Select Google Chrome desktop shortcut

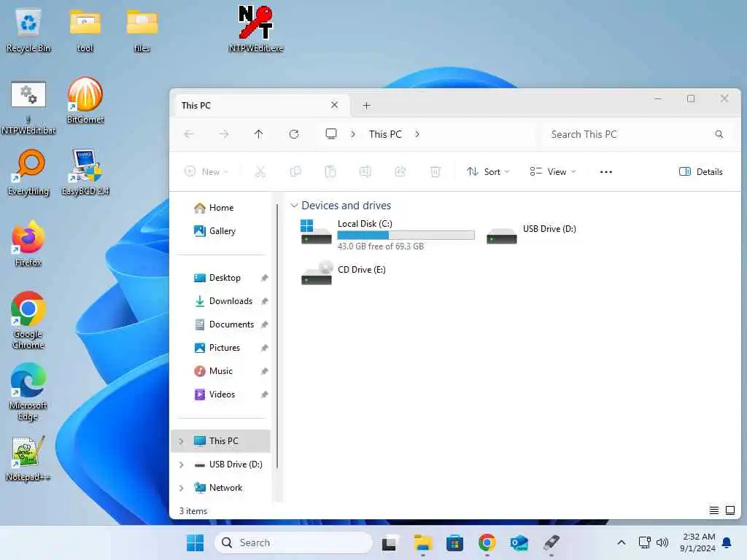click(28, 320)
